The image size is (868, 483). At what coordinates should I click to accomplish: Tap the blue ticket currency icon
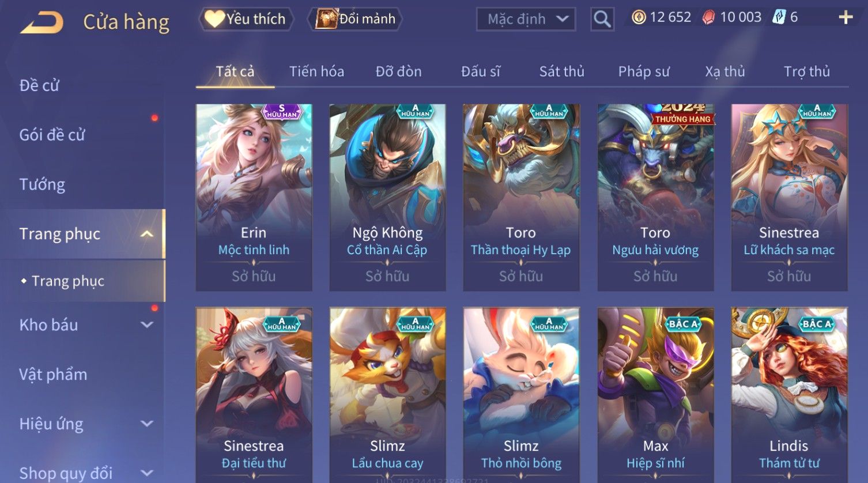tap(779, 17)
